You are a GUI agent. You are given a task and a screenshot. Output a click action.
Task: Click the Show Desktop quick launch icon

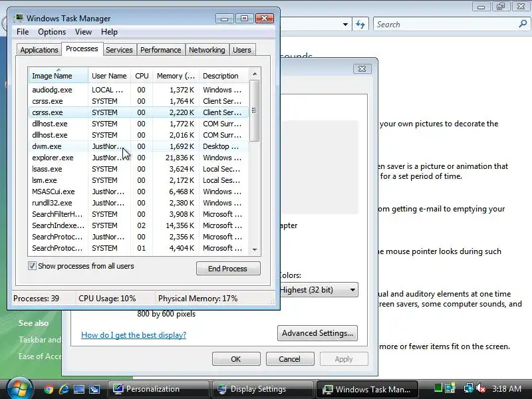pos(79,389)
